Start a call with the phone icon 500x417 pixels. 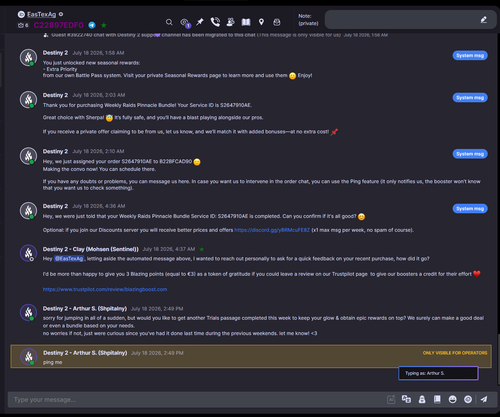[x=215, y=22]
